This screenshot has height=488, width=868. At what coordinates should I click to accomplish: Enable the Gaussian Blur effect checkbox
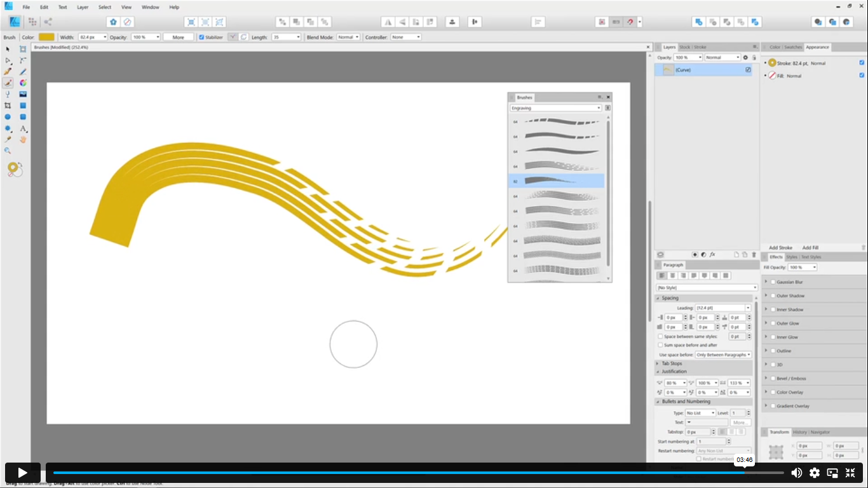click(773, 282)
